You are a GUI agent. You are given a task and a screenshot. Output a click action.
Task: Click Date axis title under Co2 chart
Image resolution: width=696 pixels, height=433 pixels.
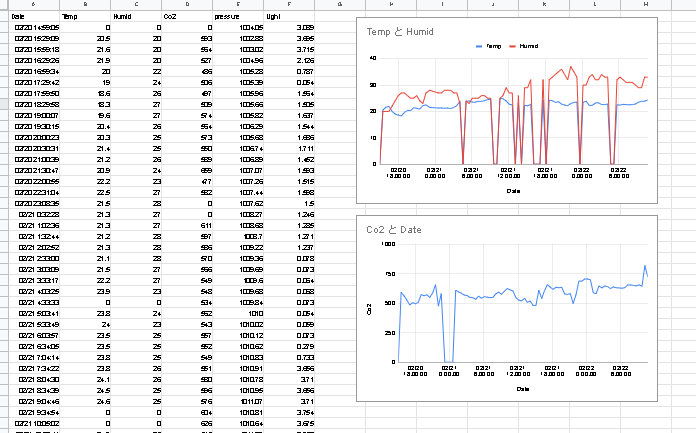tap(513, 388)
